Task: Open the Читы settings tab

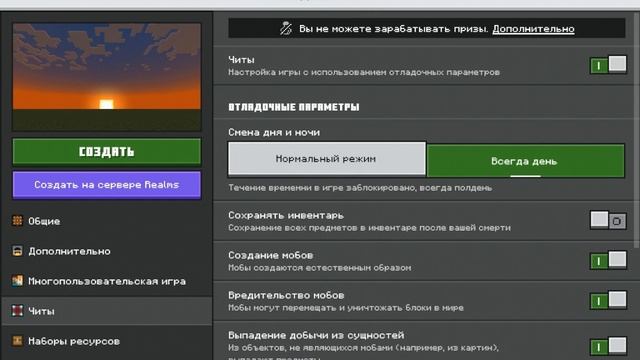Action: click(107, 311)
